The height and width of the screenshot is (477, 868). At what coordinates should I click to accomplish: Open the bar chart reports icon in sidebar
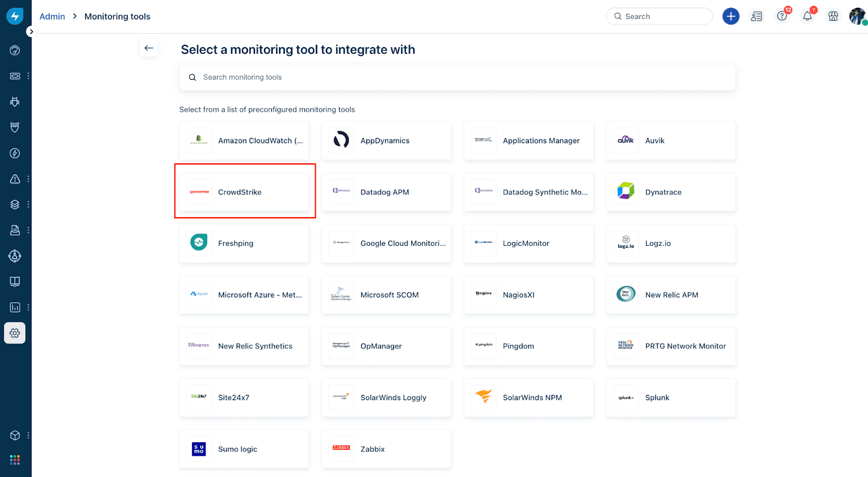pyautogui.click(x=15, y=307)
